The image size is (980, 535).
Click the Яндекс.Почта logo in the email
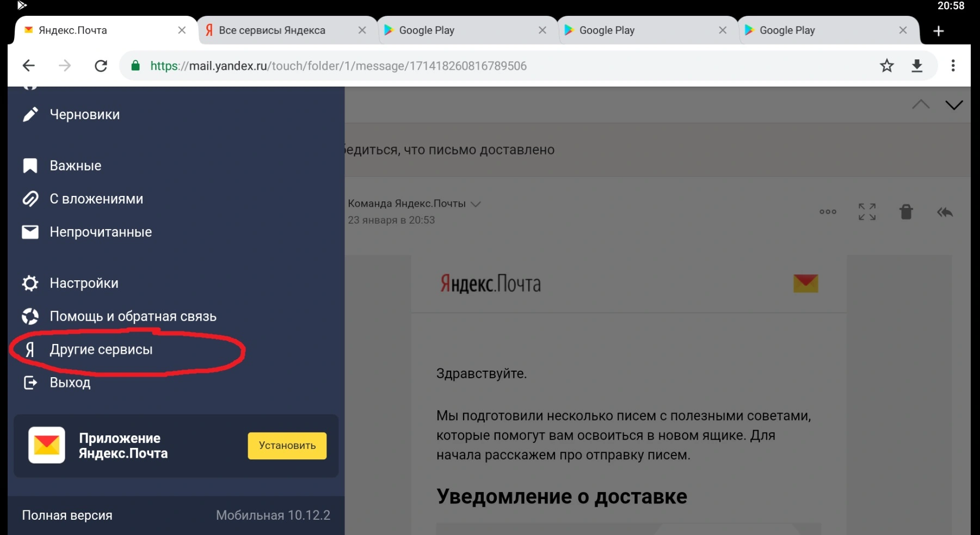tap(490, 284)
